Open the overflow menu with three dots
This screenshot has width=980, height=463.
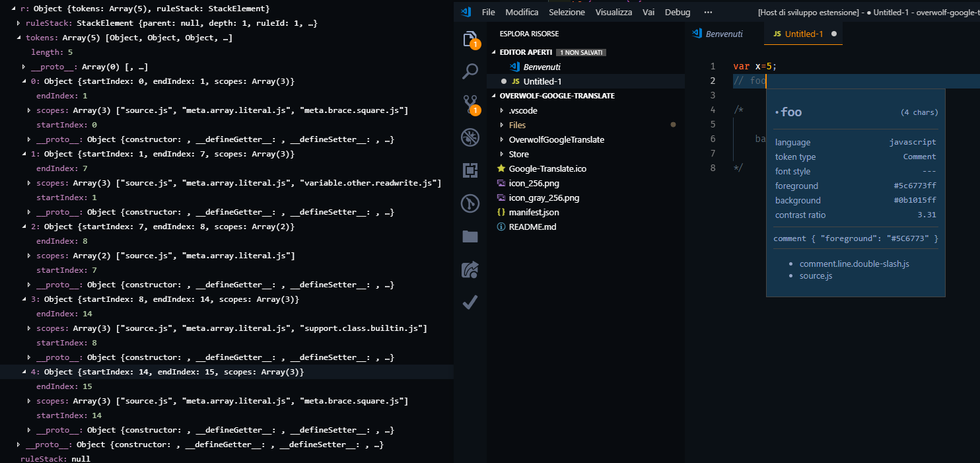click(x=709, y=12)
